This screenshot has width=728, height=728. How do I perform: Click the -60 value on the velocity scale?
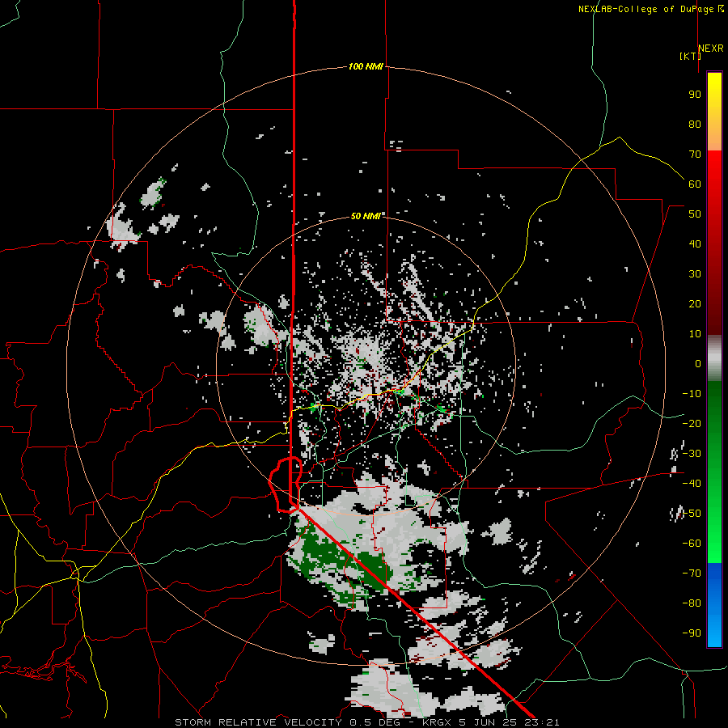(x=692, y=544)
